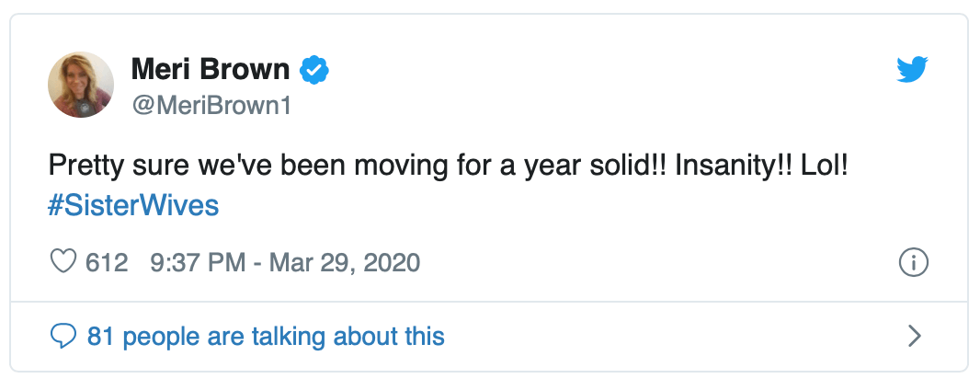Viewport: 980px width, 390px height.
Task: Follow the #SisterWives hashtag link
Action: (x=133, y=204)
